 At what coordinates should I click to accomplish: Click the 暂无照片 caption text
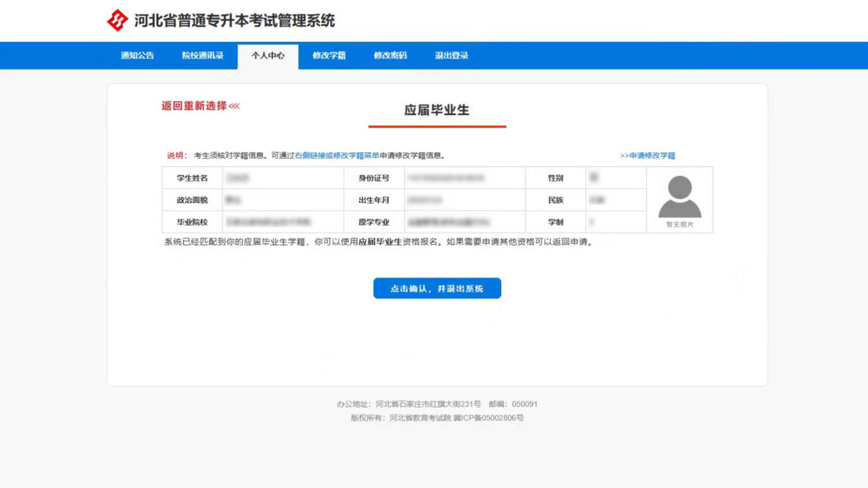pos(679,225)
